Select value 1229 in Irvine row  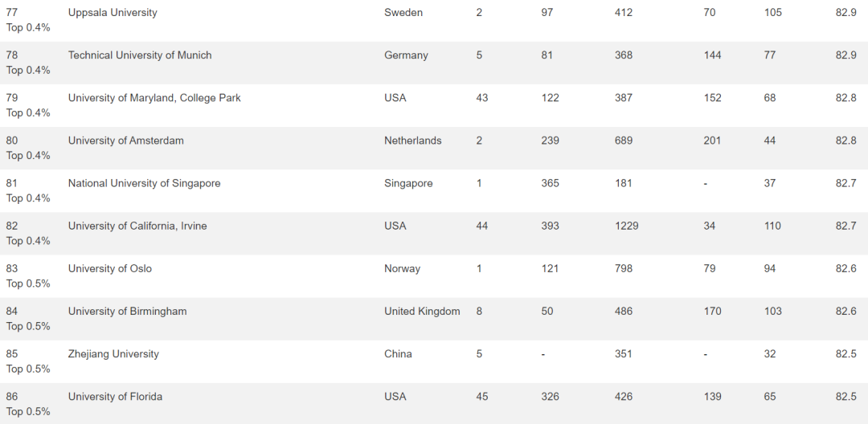coord(626,226)
